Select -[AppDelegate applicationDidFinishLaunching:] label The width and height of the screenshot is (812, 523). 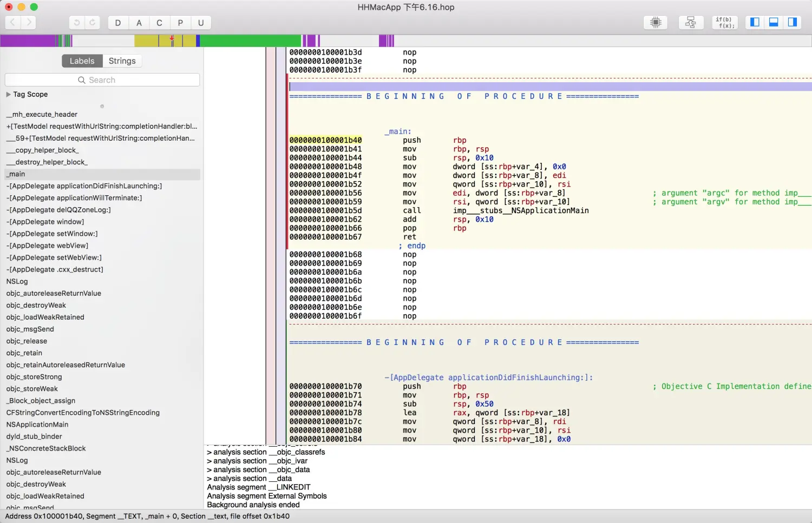(84, 186)
